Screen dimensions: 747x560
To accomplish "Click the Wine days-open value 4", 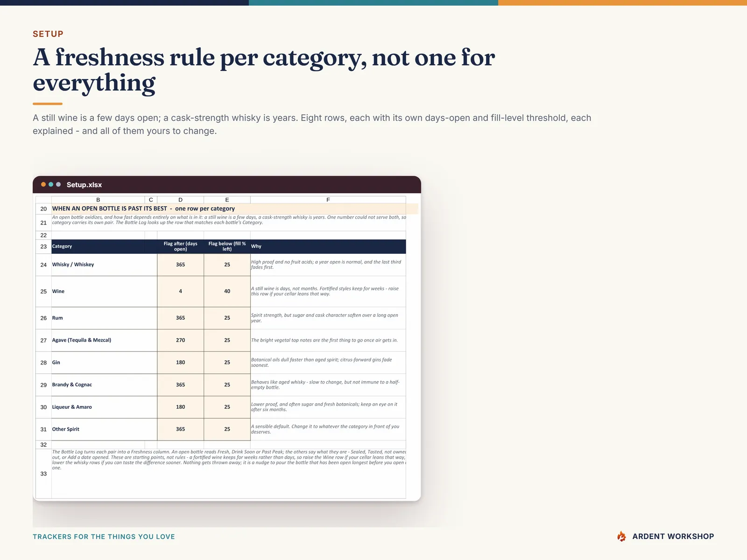I will click(180, 291).
